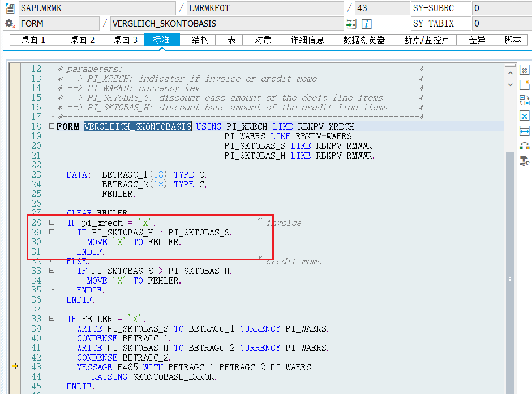
Task: Click the Close Tool icon in the right toolbar
Action: [524, 70]
